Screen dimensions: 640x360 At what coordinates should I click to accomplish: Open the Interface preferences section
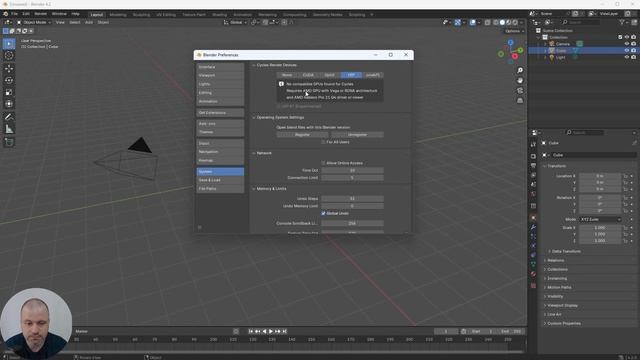(220, 67)
